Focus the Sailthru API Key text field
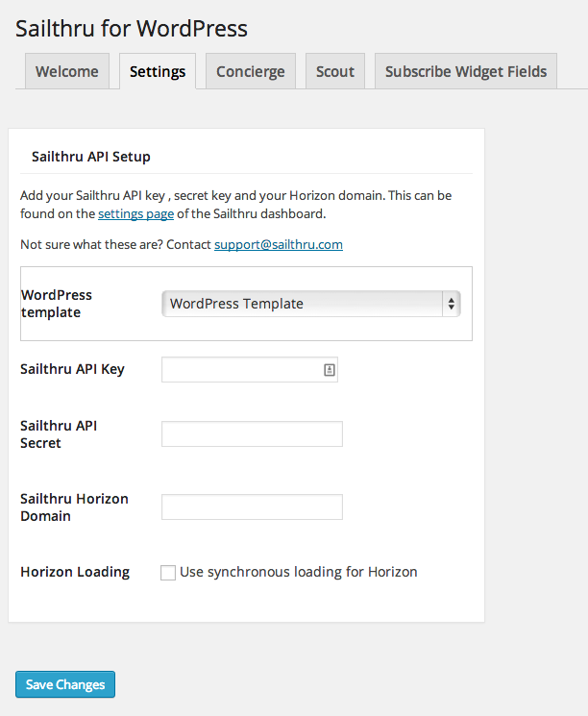This screenshot has height=716, width=588. click(240, 369)
